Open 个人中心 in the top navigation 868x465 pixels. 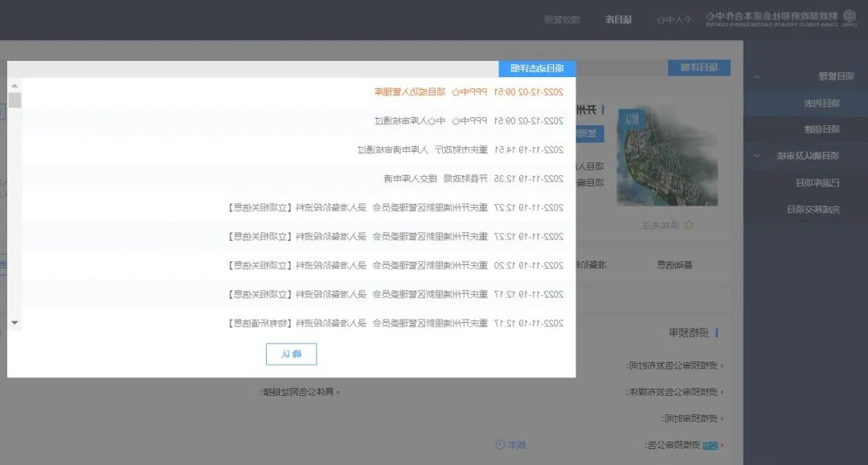[x=674, y=20]
